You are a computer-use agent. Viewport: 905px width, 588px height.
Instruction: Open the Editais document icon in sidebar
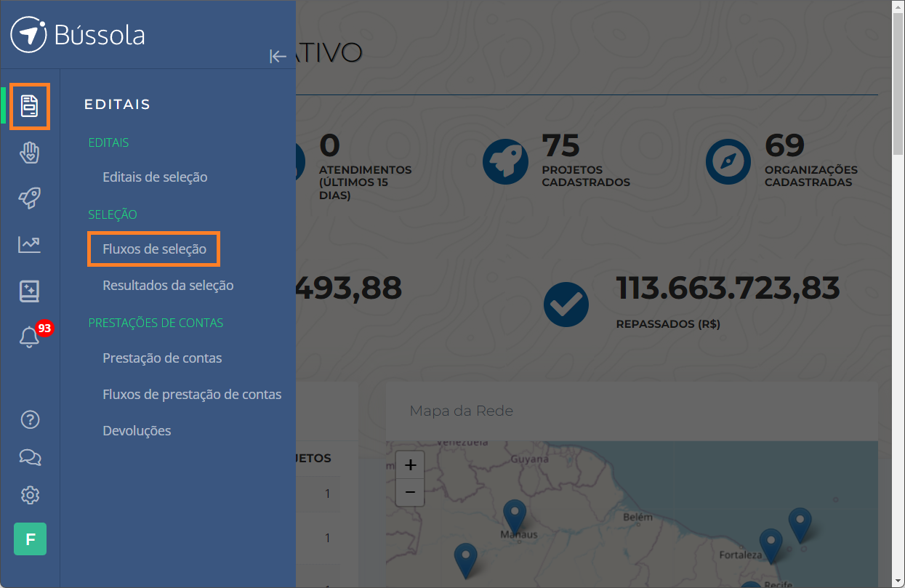coord(30,106)
